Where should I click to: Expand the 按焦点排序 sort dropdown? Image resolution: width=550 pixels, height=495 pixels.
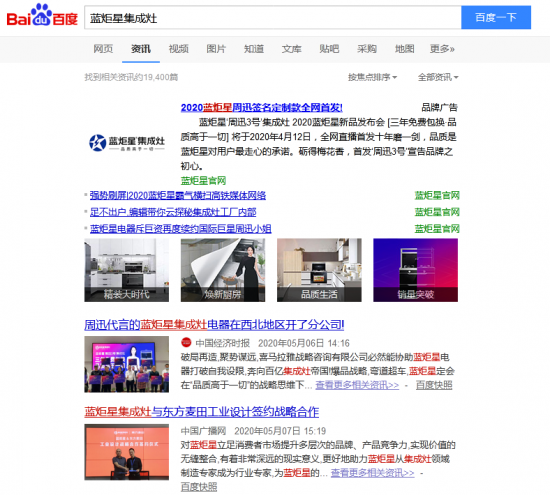click(372, 77)
